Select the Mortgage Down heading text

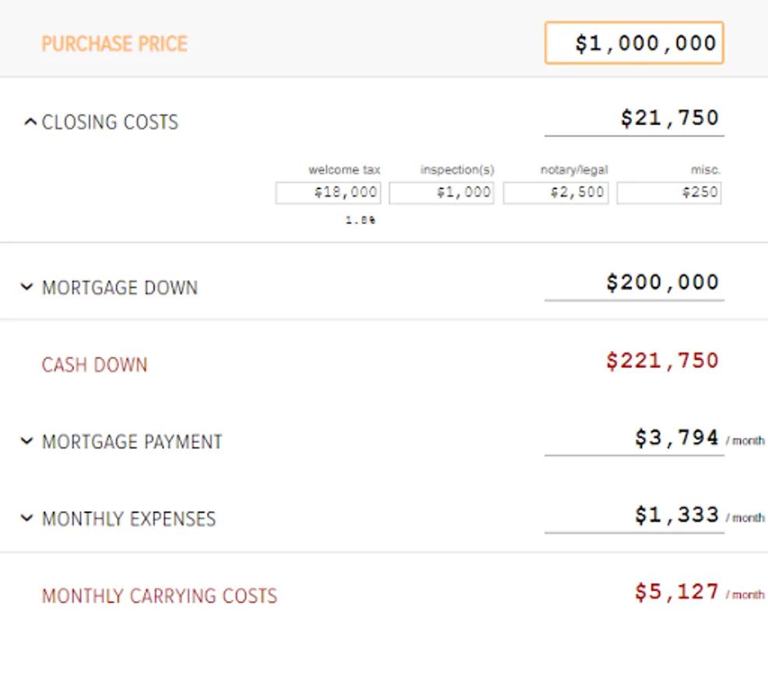tap(120, 288)
